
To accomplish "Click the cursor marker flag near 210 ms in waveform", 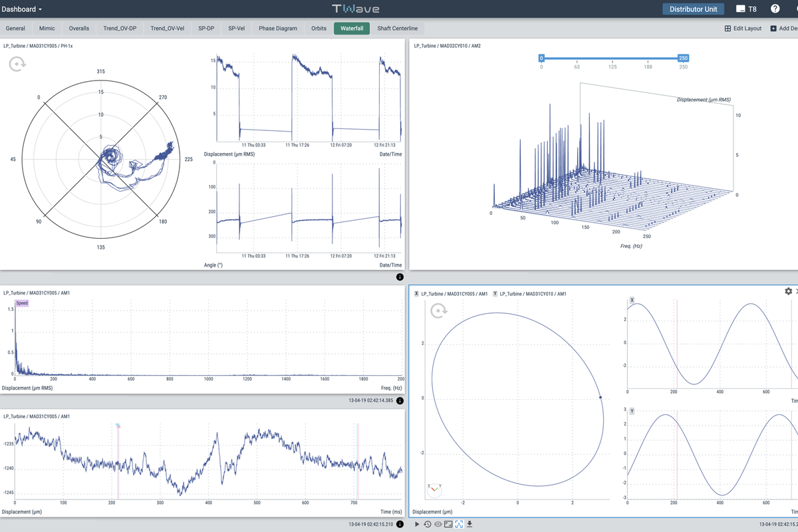I will 118,426.
